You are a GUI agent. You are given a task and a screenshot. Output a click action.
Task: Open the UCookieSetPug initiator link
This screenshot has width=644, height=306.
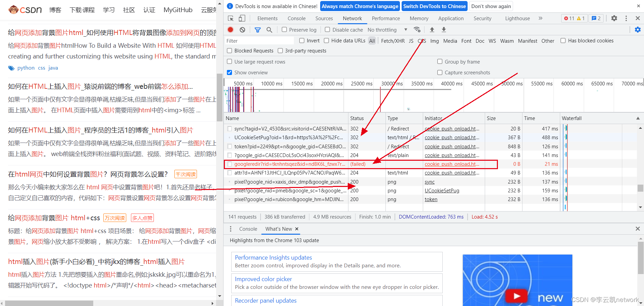coord(442,191)
